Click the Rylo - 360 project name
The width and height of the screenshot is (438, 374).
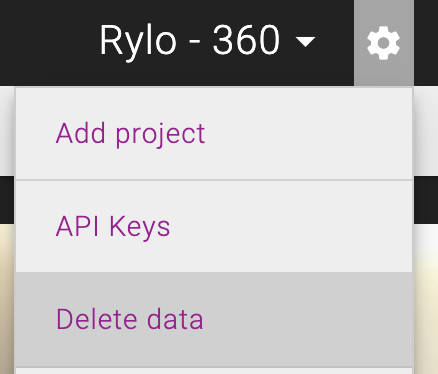(189, 41)
